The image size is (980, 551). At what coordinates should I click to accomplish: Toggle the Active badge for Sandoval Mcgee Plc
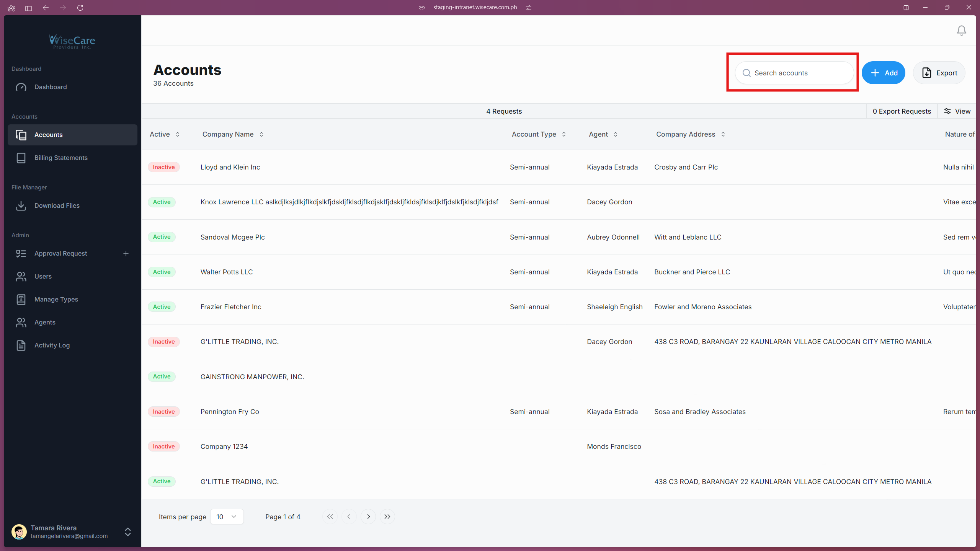[162, 237]
